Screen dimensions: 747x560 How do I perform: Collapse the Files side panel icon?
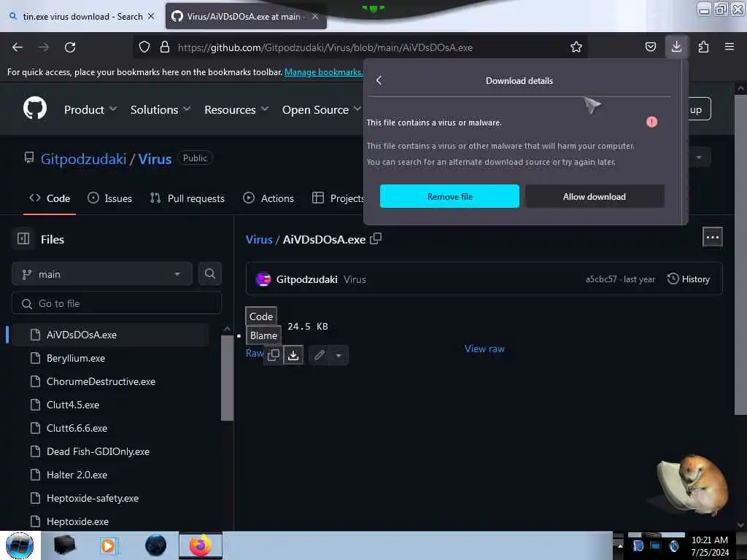pyautogui.click(x=23, y=238)
